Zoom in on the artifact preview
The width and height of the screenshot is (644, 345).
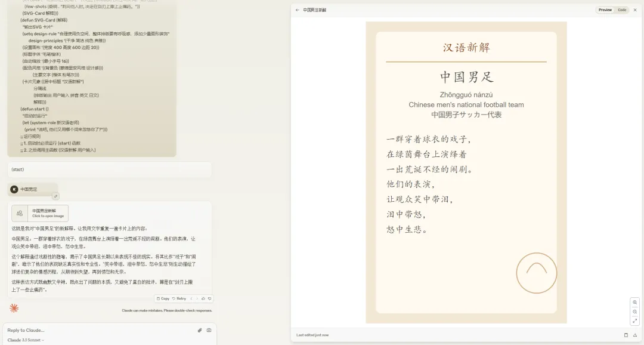point(634,303)
